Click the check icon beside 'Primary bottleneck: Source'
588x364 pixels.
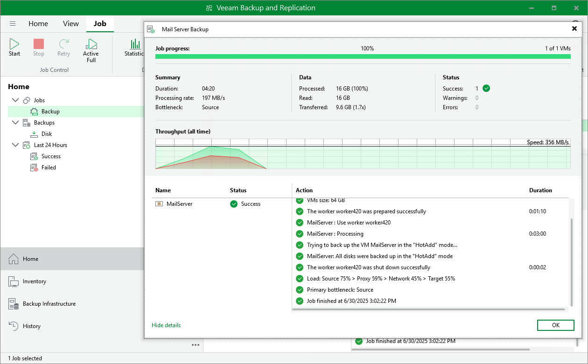[300, 290]
